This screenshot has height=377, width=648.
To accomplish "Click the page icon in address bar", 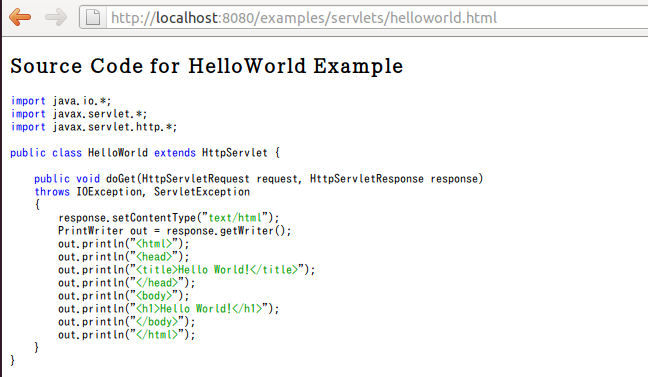I will [93, 17].
